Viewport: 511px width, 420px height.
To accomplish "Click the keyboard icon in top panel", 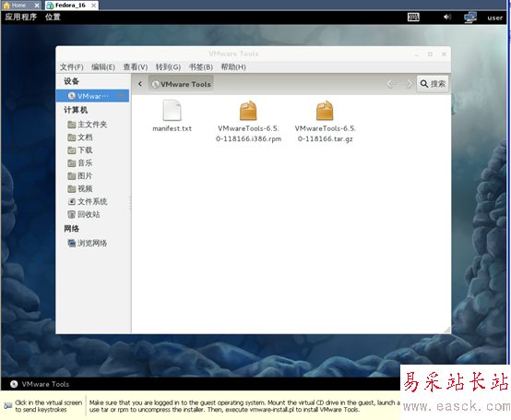I will coord(413,17).
